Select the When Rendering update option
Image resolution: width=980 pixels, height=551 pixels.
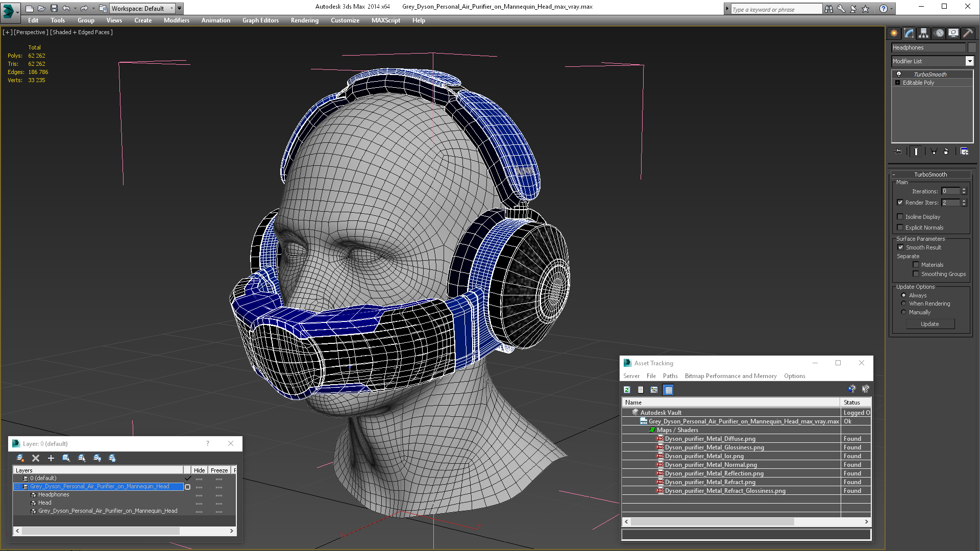(903, 304)
